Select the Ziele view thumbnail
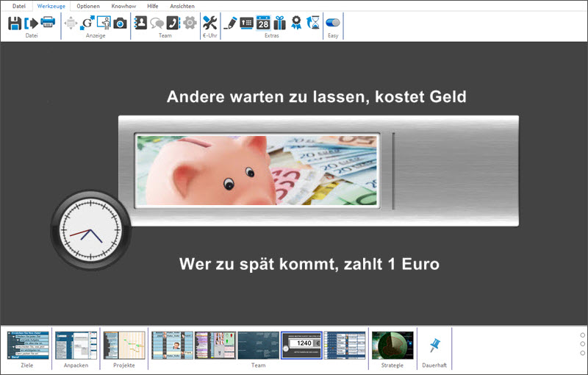The image size is (588, 375). click(28, 345)
